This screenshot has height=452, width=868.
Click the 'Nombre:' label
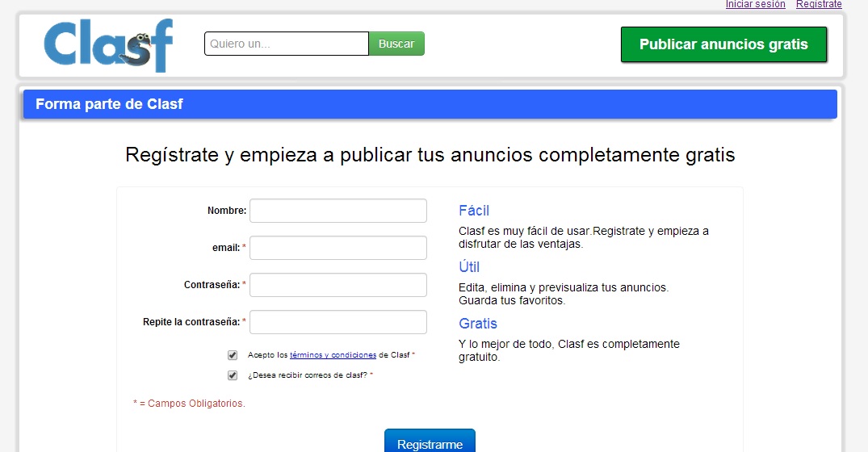pos(227,211)
